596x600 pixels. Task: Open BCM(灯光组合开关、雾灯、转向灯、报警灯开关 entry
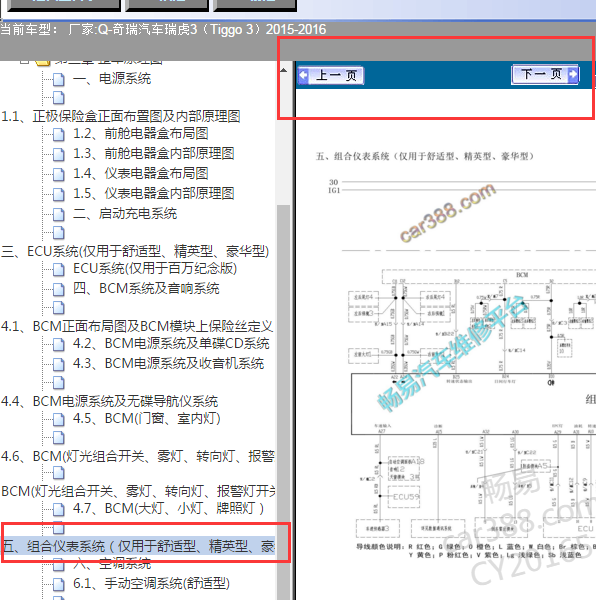tap(138, 491)
